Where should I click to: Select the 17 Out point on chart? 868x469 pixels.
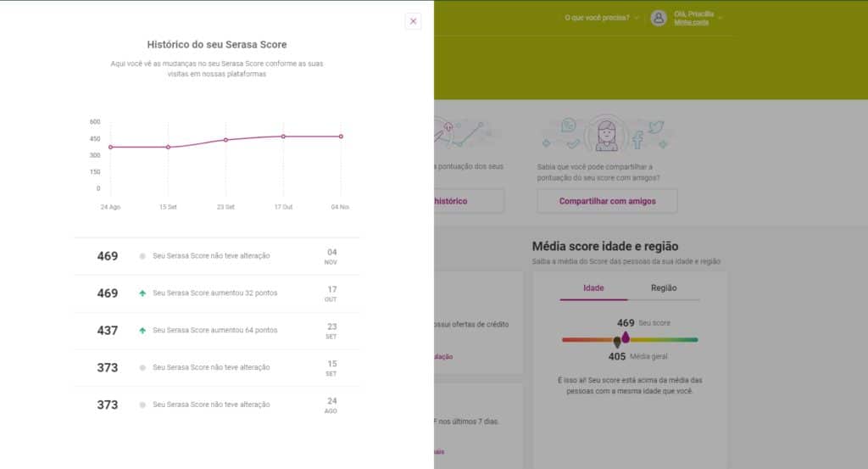click(283, 137)
